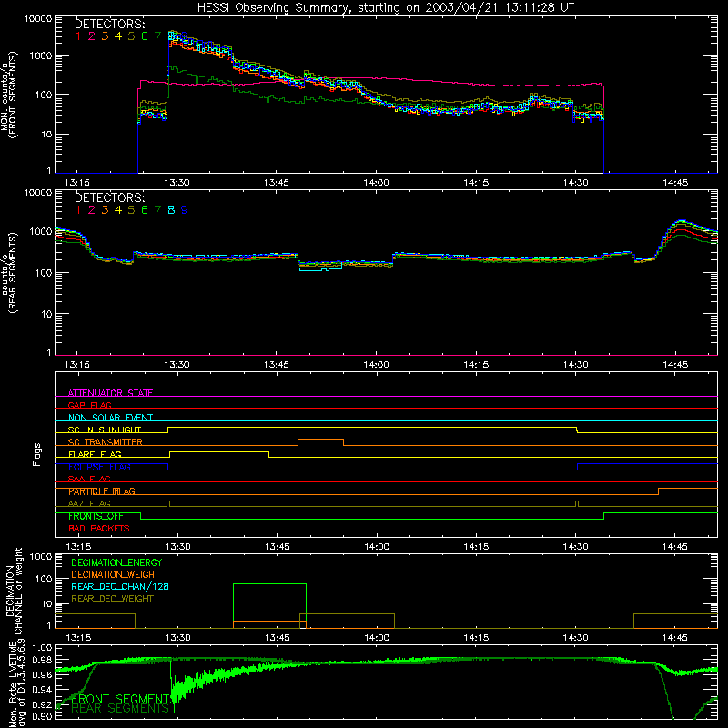Screen dimensions: 728x728
Task: Click the DECIMATION_ENERGY legend entry
Action: click(116, 562)
